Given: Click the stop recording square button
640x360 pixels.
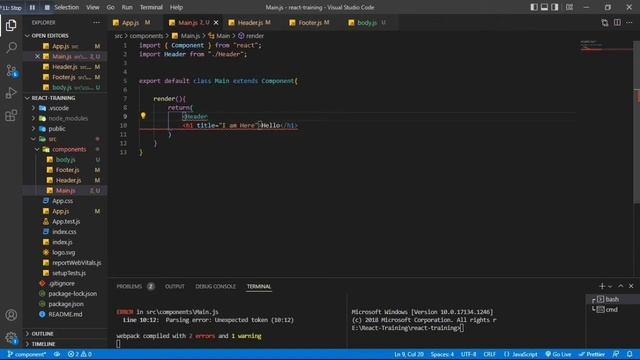Looking at the screenshot, I should point(47,7).
